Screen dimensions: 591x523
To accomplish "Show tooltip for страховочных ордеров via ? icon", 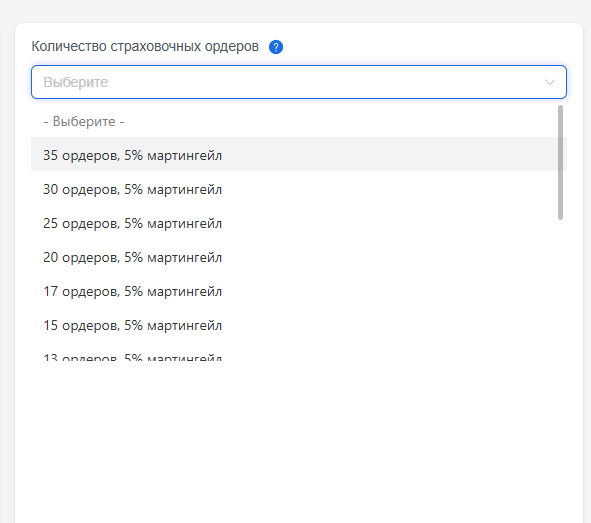I will coord(276,47).
